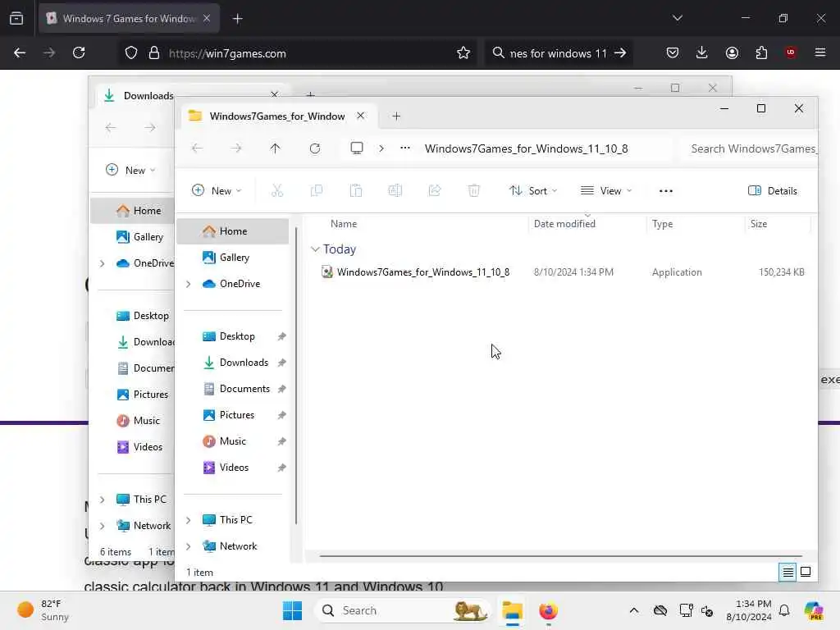Image resolution: width=840 pixels, height=630 pixels.
Task: Reload the Firefox page
Action: coord(79,52)
